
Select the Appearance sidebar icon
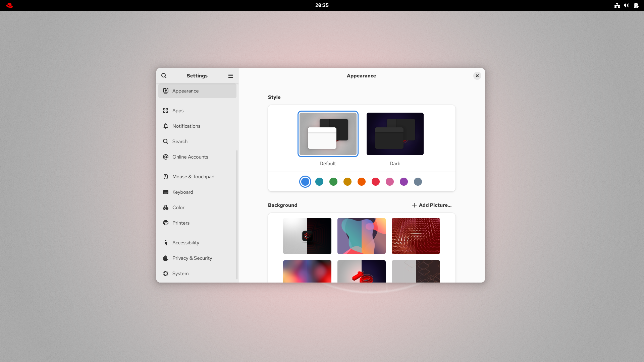point(166,91)
